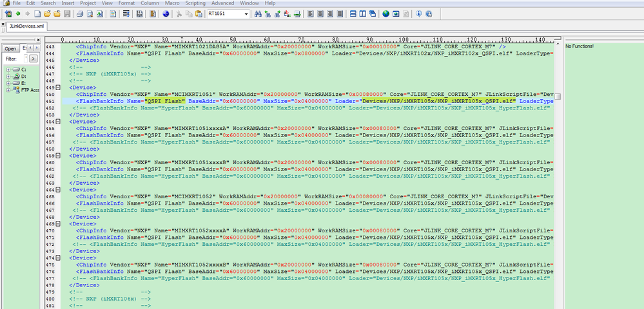Toggle hex edit mode icon
The image size is (644, 309).
pos(139,14)
